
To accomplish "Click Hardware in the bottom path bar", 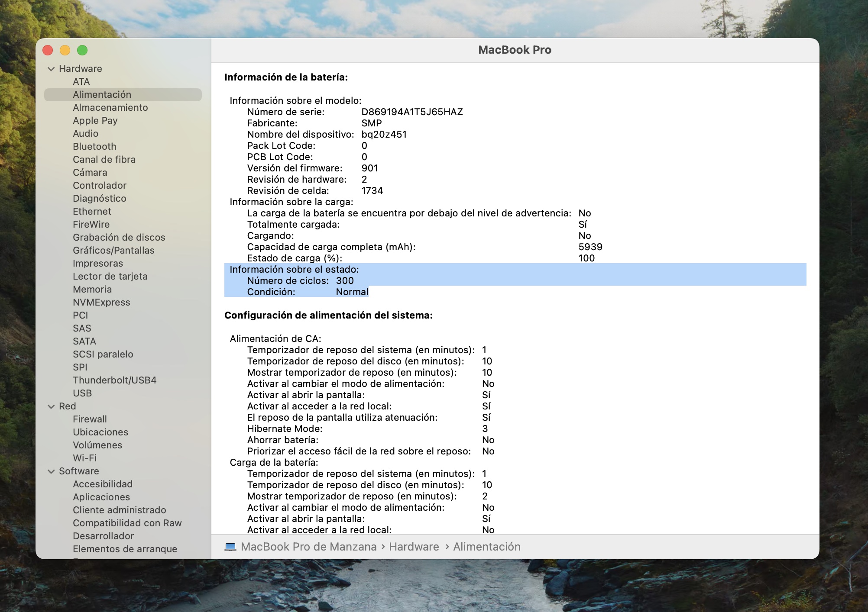I will (414, 547).
